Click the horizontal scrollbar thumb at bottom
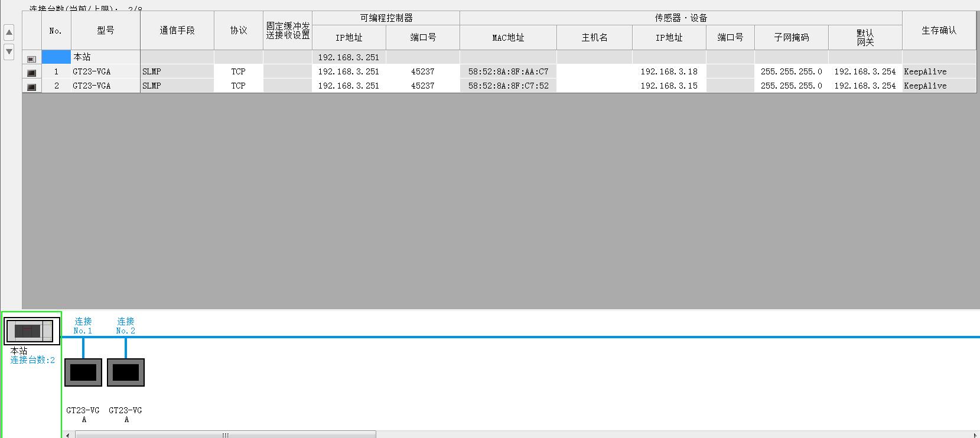Image resolution: width=980 pixels, height=438 pixels. (x=225, y=435)
